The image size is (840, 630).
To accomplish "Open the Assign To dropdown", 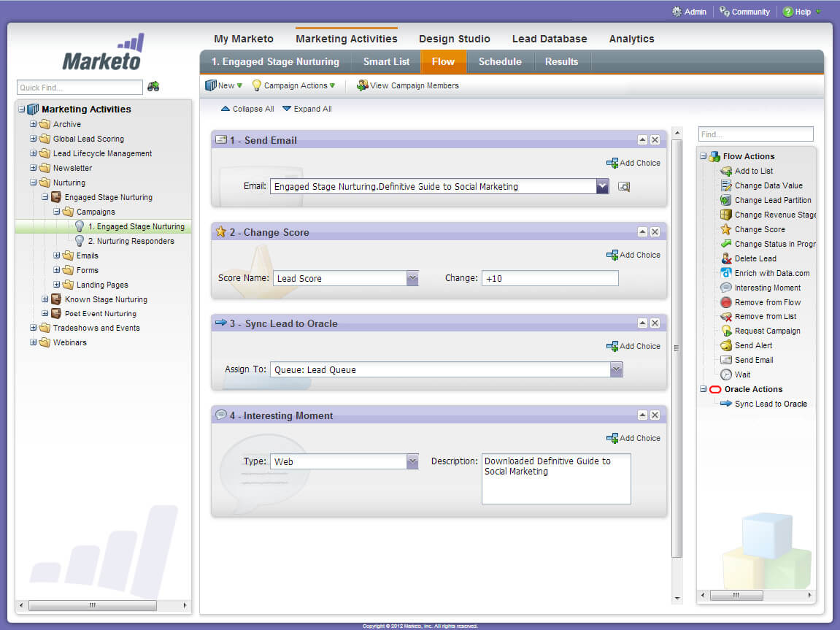I will click(x=616, y=369).
